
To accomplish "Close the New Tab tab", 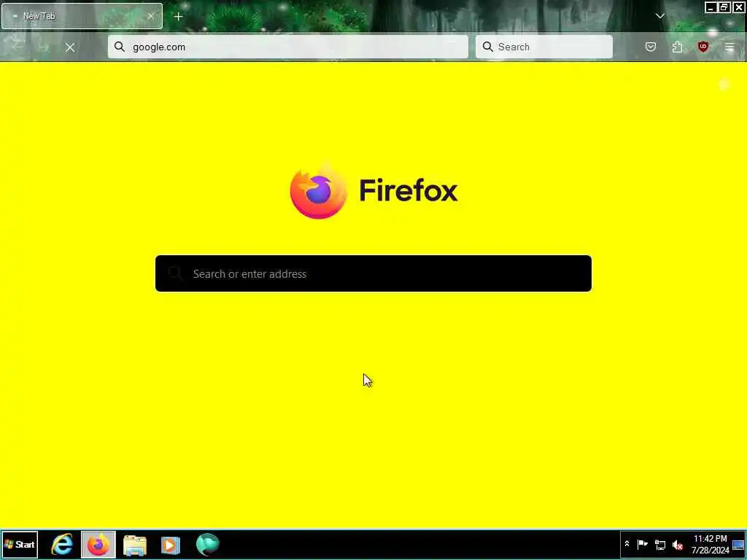I will tap(150, 16).
